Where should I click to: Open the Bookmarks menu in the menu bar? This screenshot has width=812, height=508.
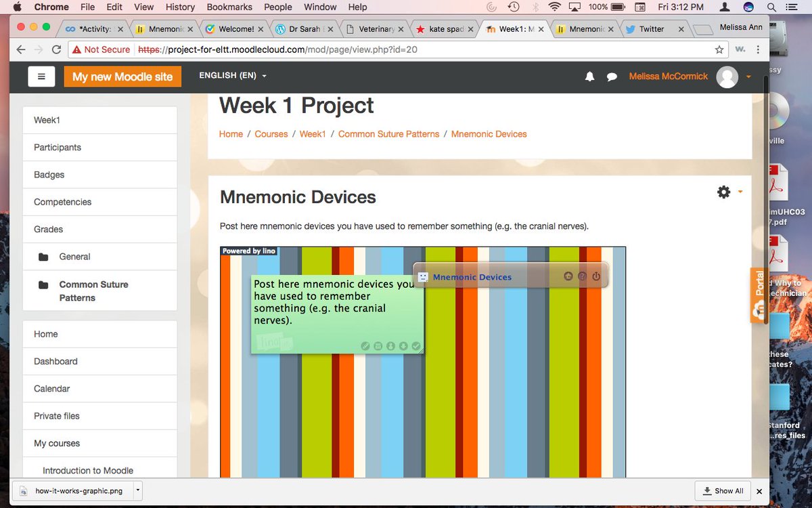[x=229, y=7]
